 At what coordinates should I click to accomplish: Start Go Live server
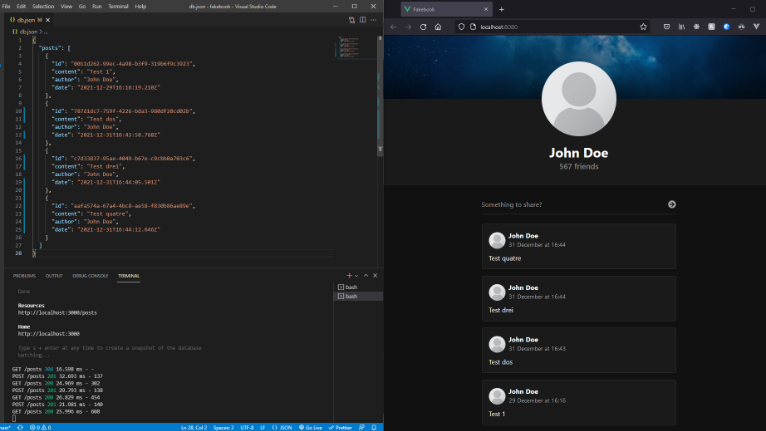311,428
